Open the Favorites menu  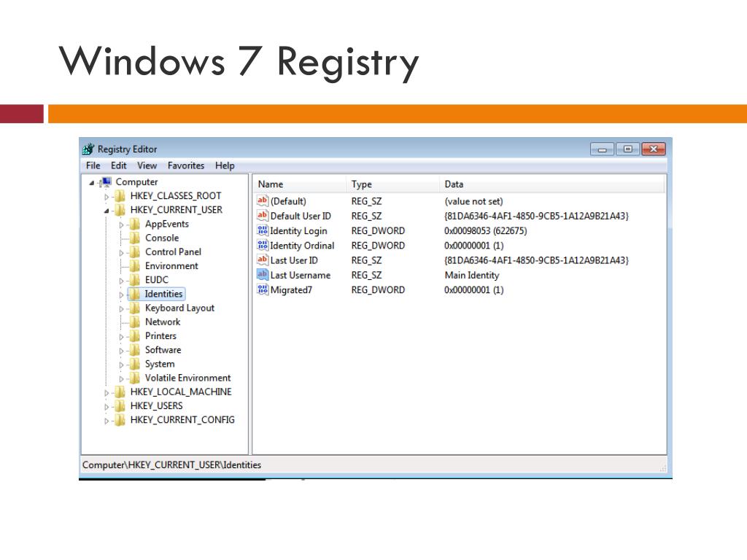pos(186,166)
